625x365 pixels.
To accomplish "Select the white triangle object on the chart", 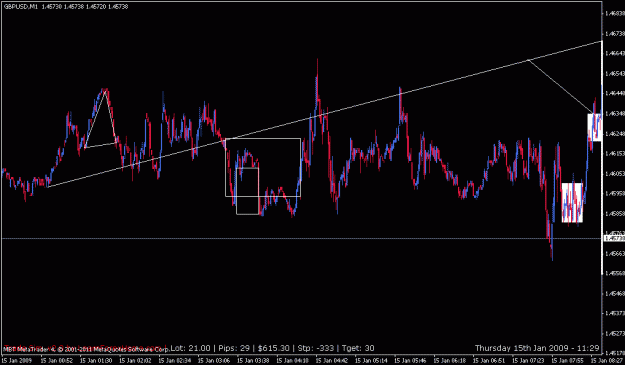I will pos(101,119).
